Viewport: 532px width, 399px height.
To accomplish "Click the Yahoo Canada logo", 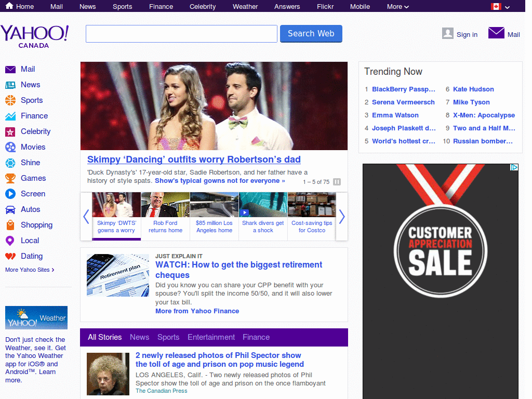I will pos(34,37).
